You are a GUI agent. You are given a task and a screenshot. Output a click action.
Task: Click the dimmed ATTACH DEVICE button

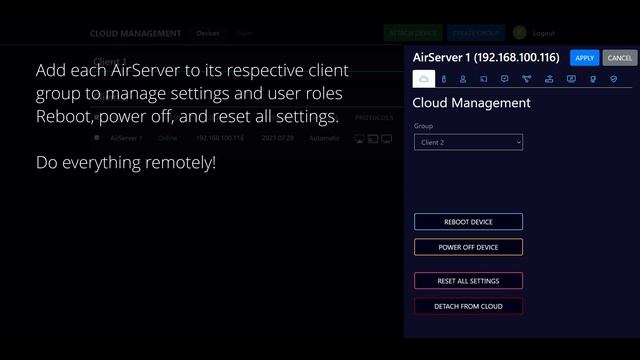pyautogui.click(x=413, y=33)
